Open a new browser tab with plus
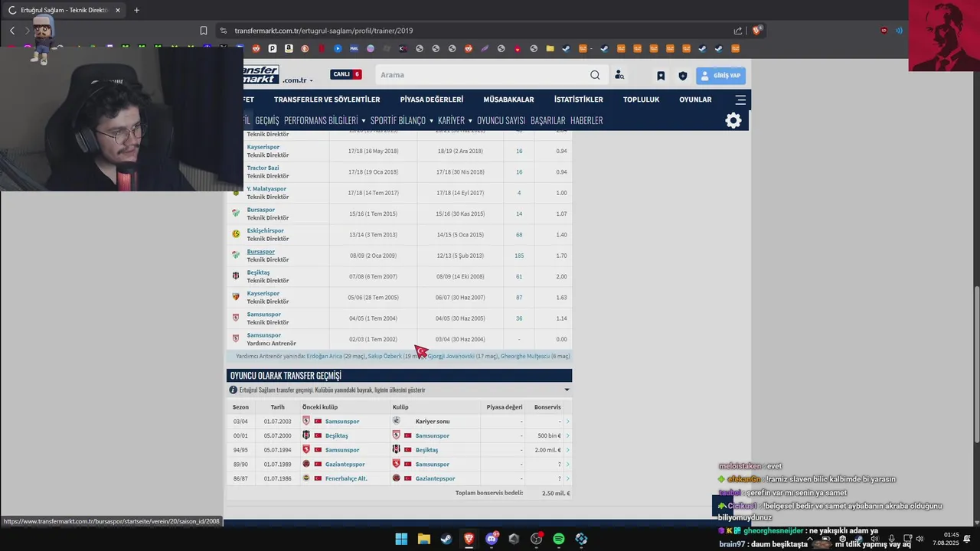This screenshot has height=551, width=980. coord(136,10)
